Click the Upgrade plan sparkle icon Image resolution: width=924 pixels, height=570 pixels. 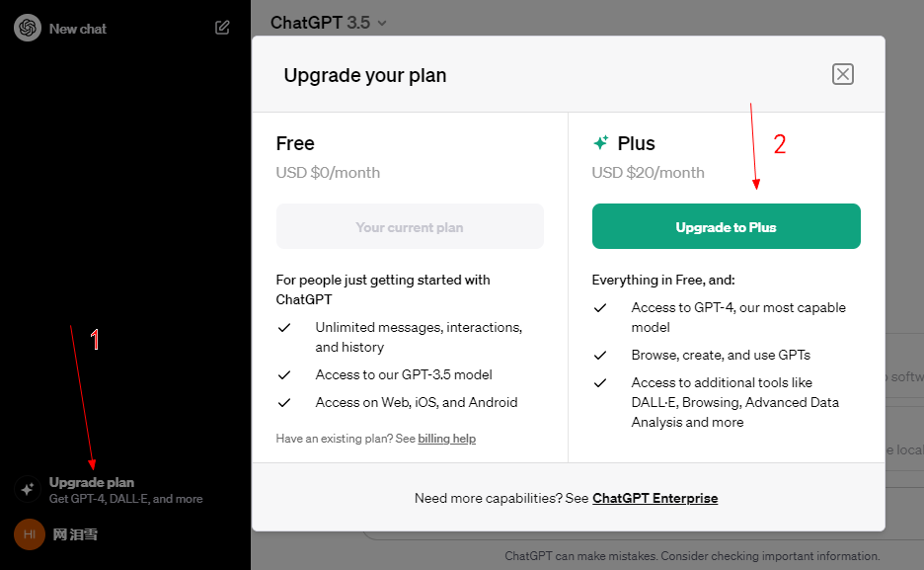pos(28,489)
